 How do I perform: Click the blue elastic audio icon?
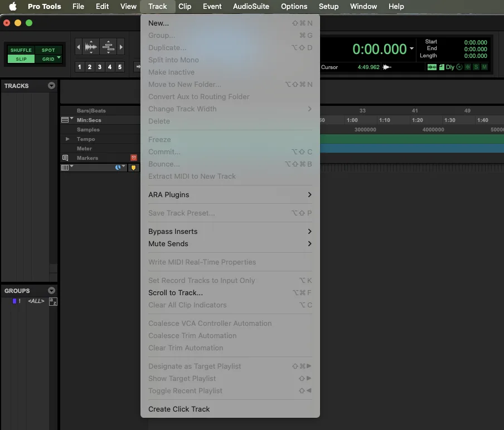[x=118, y=167]
